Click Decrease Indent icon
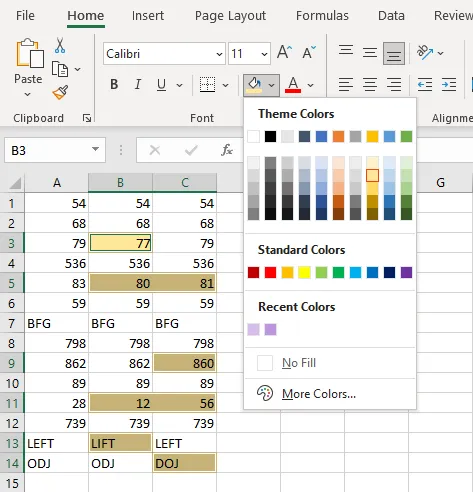 pos(425,85)
